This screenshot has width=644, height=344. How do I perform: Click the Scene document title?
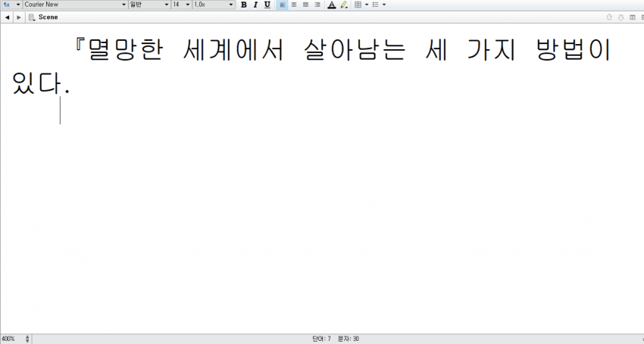pos(48,17)
